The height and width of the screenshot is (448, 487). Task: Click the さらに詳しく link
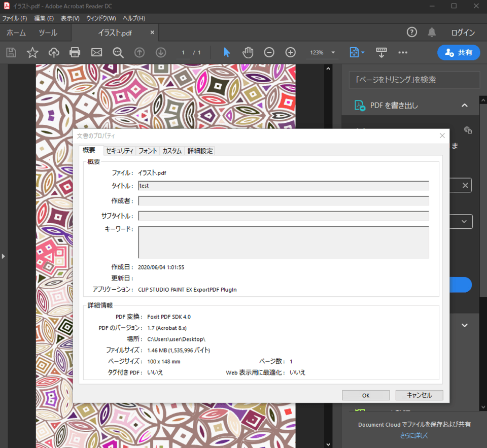(414, 435)
